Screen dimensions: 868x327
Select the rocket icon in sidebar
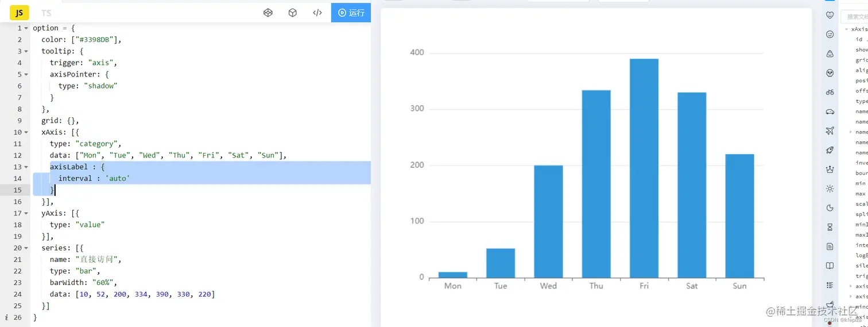tap(830, 150)
